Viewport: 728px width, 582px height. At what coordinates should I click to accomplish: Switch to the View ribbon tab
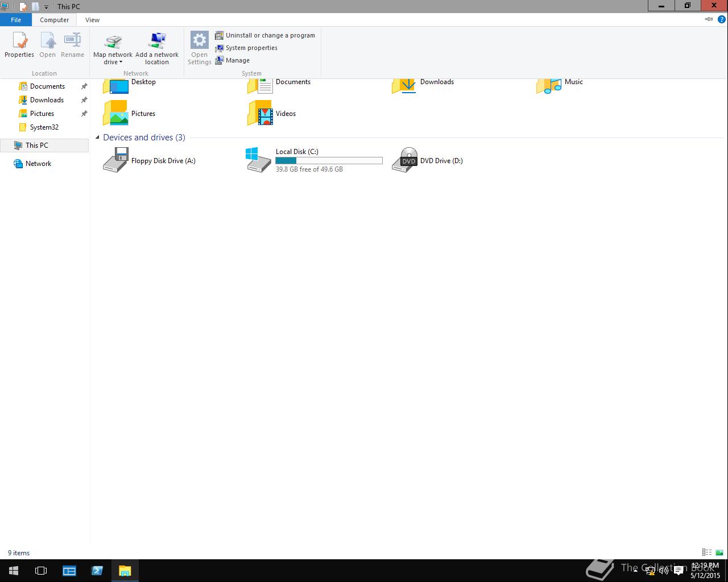(x=92, y=20)
